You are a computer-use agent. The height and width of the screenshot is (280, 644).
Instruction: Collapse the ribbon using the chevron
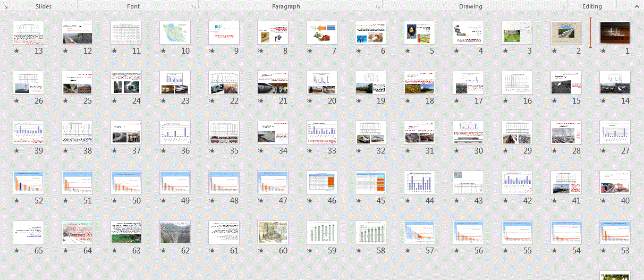[636, 6]
